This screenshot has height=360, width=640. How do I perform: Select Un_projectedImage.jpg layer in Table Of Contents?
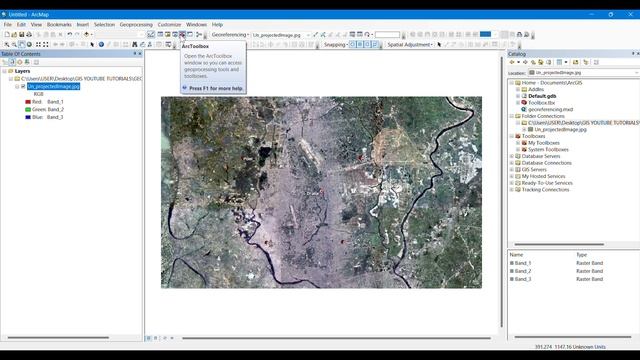(53, 87)
